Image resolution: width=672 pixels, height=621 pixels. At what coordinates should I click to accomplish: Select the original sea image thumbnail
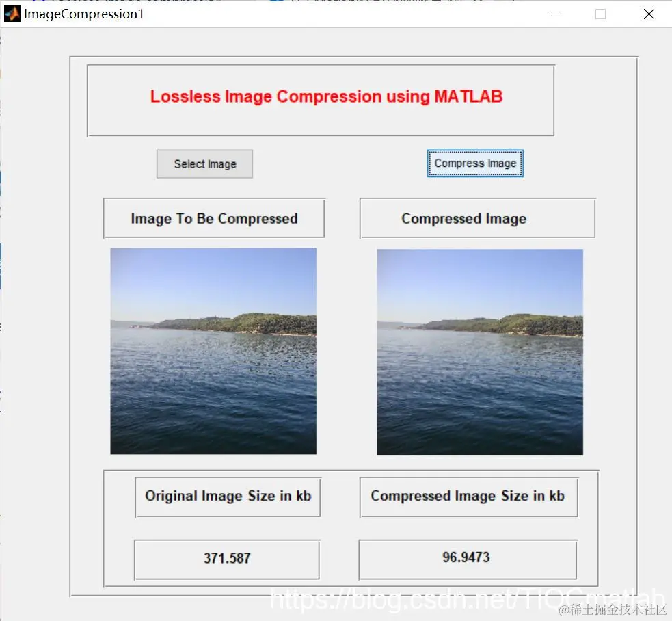[x=213, y=351]
